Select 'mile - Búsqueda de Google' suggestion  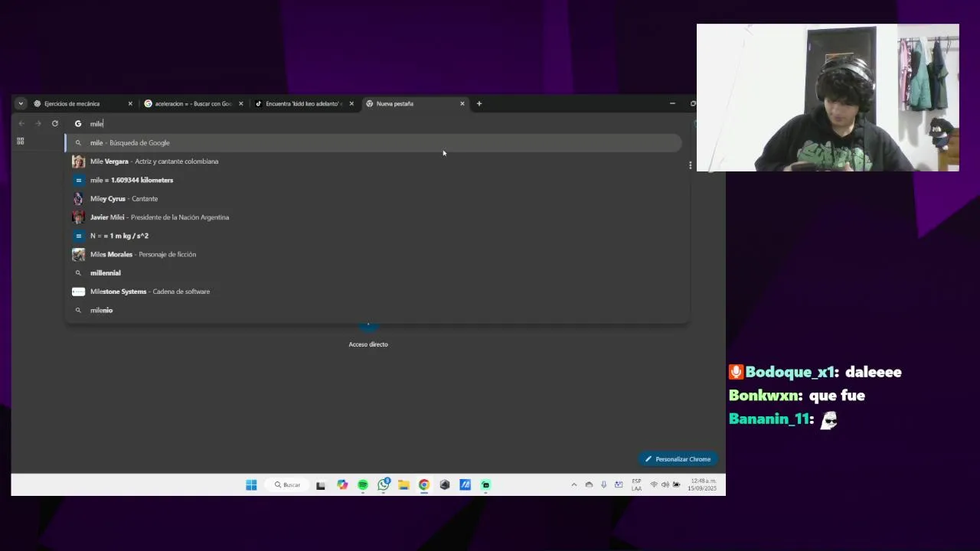(x=374, y=142)
